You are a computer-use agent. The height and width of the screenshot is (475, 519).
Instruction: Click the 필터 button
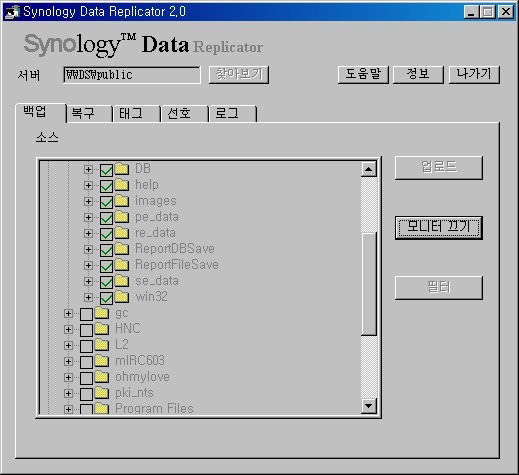point(439,287)
